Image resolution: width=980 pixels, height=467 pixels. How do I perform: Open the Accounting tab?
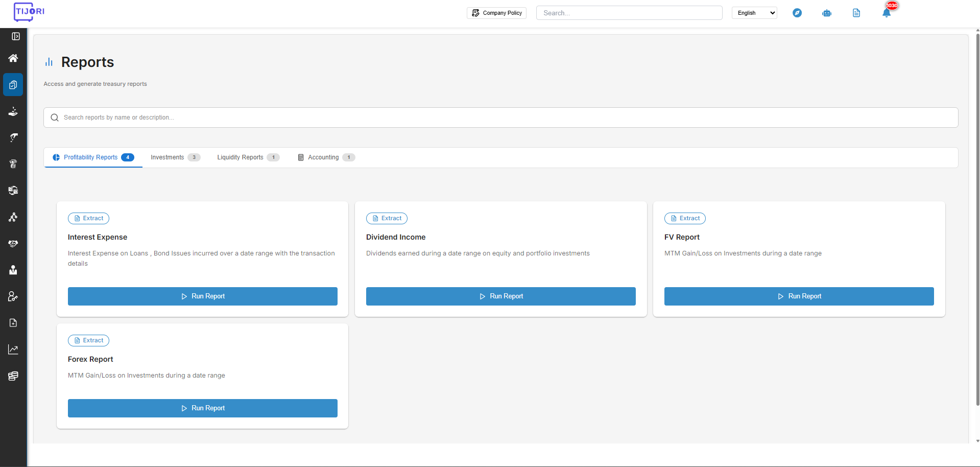pos(326,157)
